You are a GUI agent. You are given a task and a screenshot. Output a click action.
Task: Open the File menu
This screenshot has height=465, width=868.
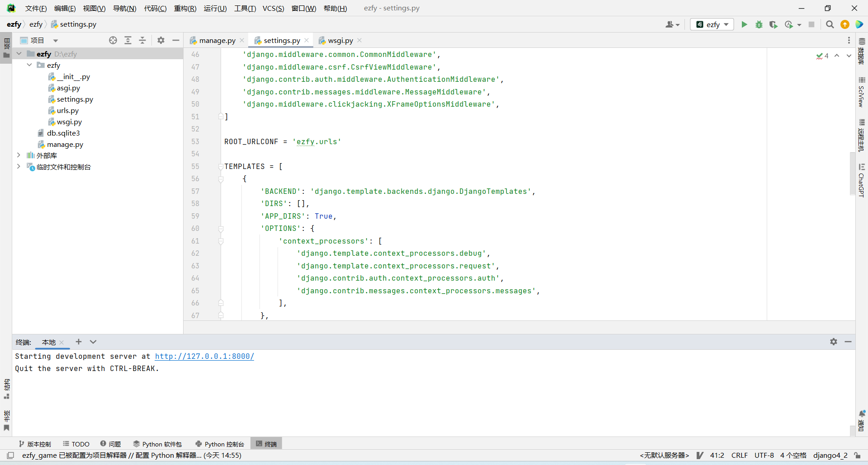click(36, 8)
